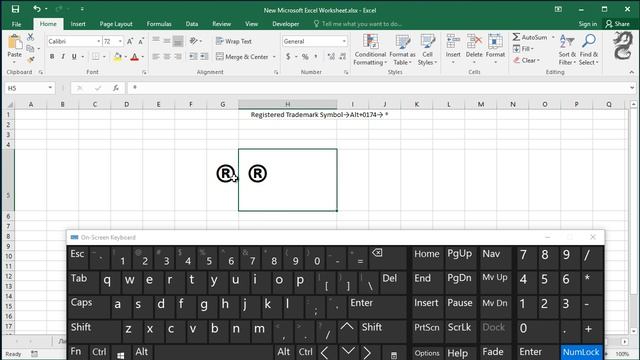Open the font size 72 dropdown
The image size is (640, 360).
[x=120, y=41]
